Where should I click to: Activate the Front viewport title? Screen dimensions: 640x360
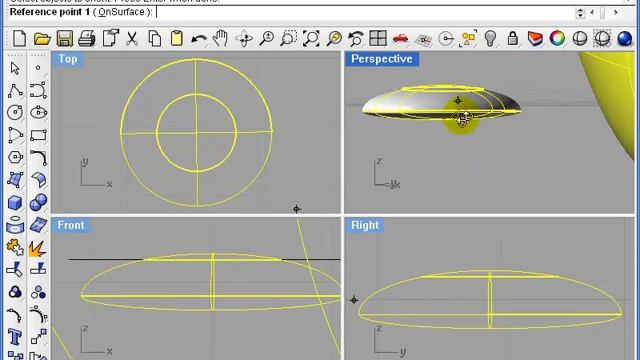(x=71, y=225)
